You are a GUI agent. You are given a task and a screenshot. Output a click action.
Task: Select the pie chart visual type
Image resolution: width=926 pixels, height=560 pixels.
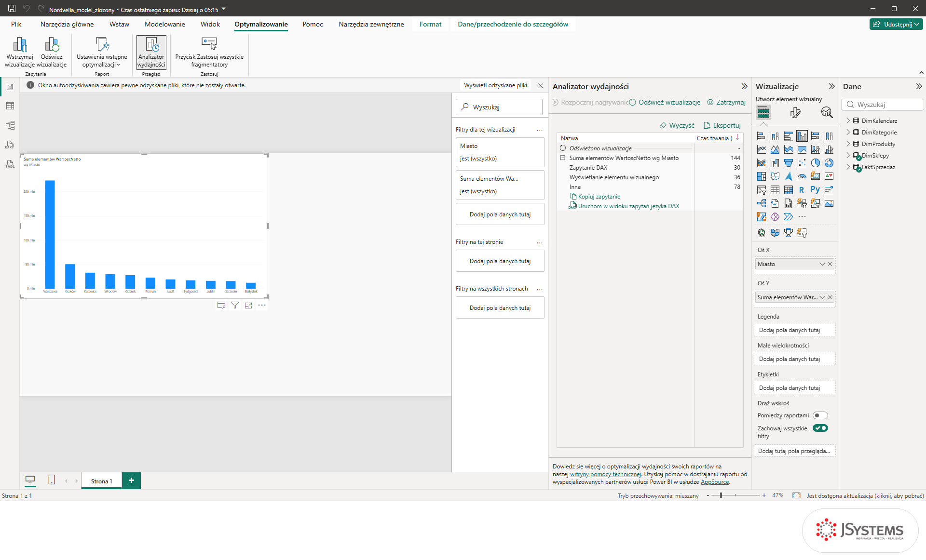[x=815, y=163]
